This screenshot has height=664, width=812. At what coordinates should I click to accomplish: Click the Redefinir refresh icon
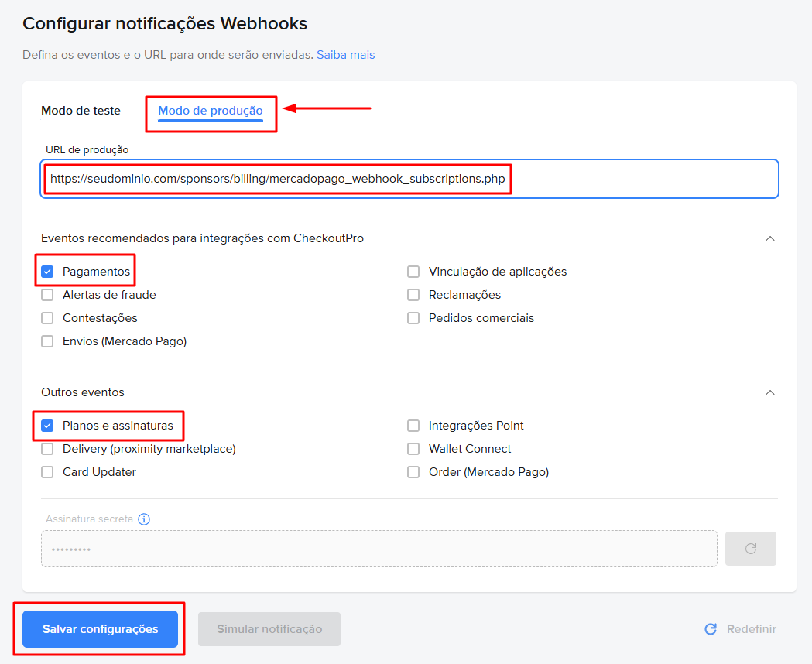(x=711, y=629)
